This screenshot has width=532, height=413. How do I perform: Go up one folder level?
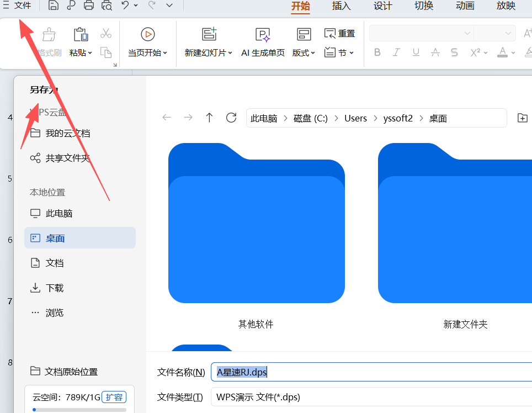tap(209, 118)
